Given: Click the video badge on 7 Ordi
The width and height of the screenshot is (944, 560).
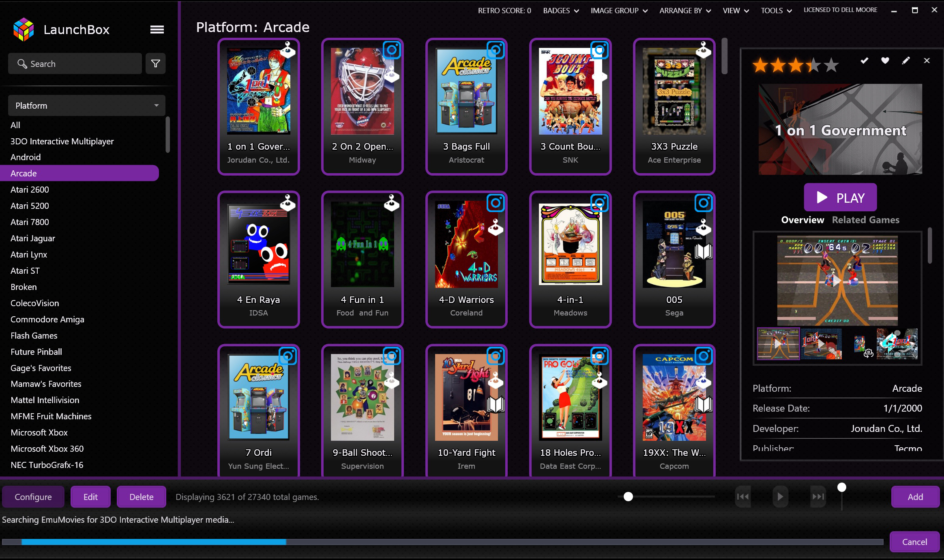Looking at the screenshot, I should [287, 356].
